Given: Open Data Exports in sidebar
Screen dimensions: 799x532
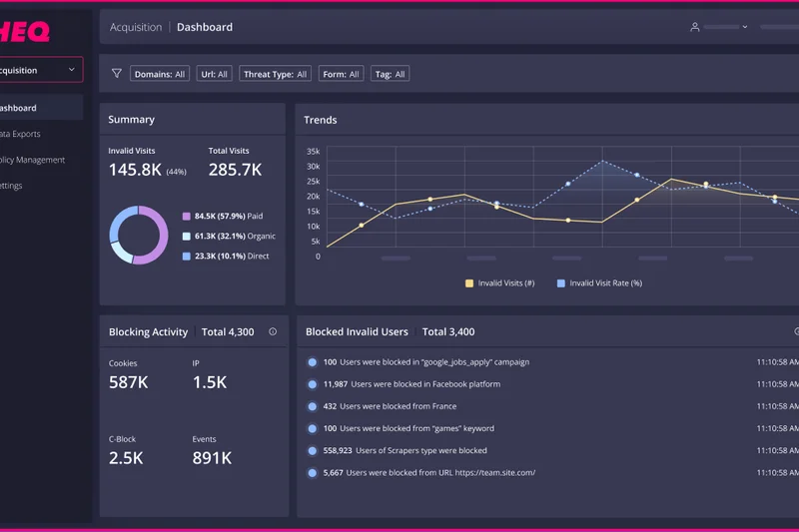Looking at the screenshot, I should point(22,134).
